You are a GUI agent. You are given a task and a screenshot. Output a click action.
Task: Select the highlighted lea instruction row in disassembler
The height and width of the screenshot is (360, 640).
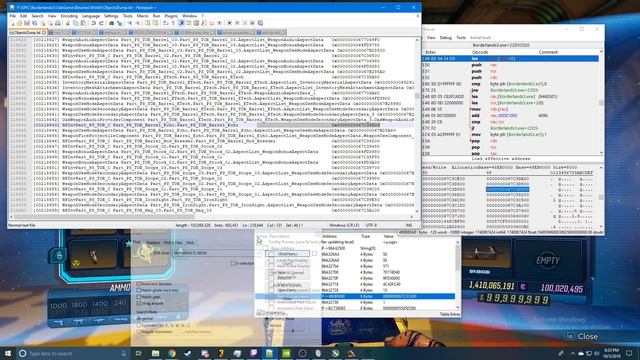510,59
